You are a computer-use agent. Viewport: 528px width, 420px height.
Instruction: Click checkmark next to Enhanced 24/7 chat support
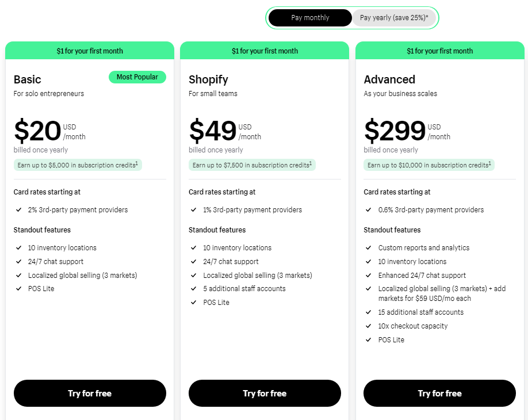[x=369, y=276]
